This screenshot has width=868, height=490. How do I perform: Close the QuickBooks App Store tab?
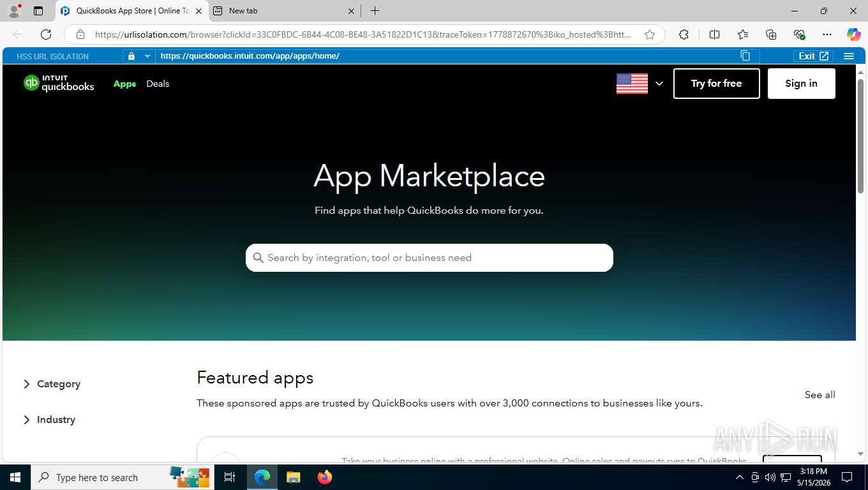[x=198, y=11]
